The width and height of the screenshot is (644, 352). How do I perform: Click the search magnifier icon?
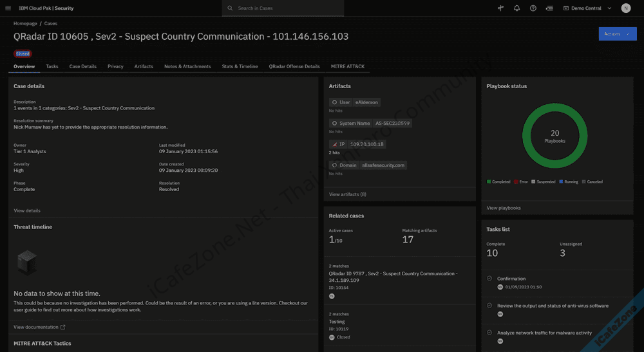pyautogui.click(x=230, y=8)
